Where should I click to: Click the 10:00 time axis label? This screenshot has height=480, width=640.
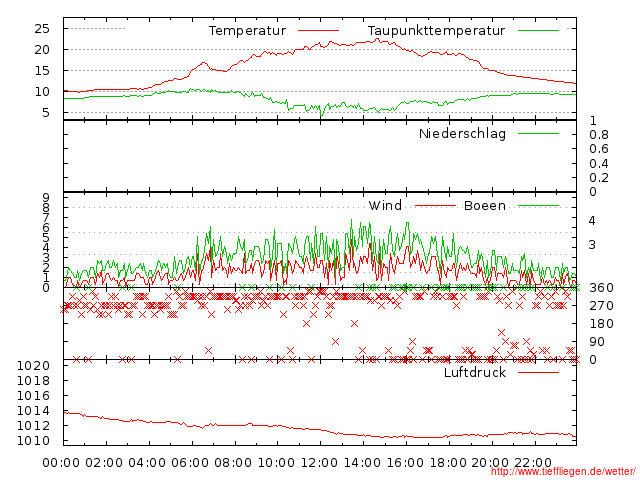click(276, 463)
